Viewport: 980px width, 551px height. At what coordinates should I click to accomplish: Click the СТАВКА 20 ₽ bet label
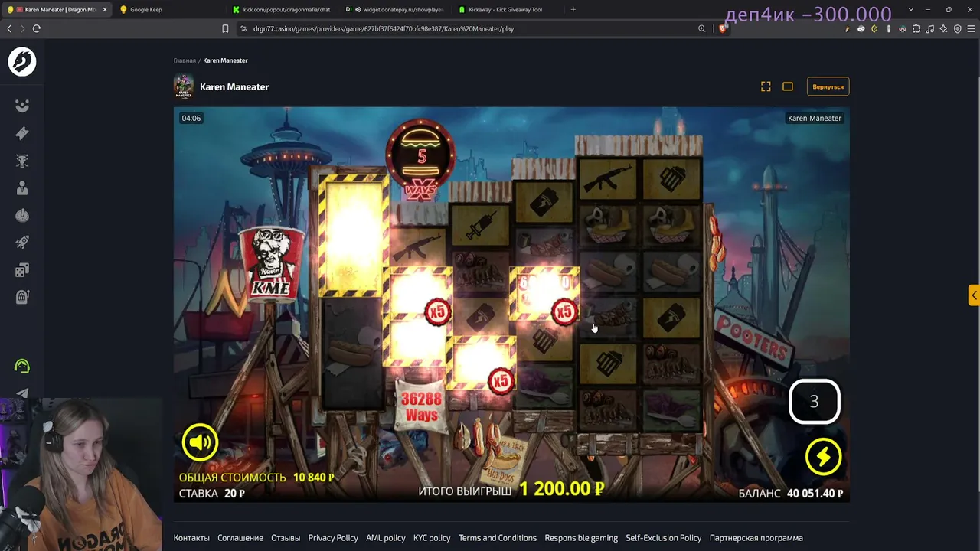212,494
